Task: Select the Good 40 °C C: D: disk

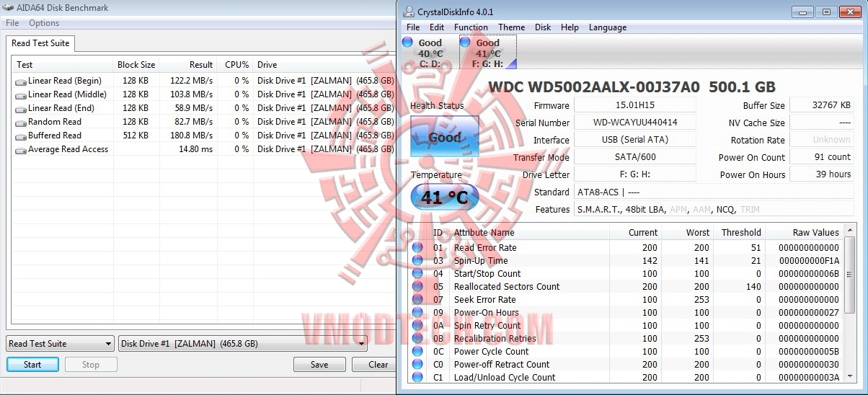Action: tap(430, 53)
